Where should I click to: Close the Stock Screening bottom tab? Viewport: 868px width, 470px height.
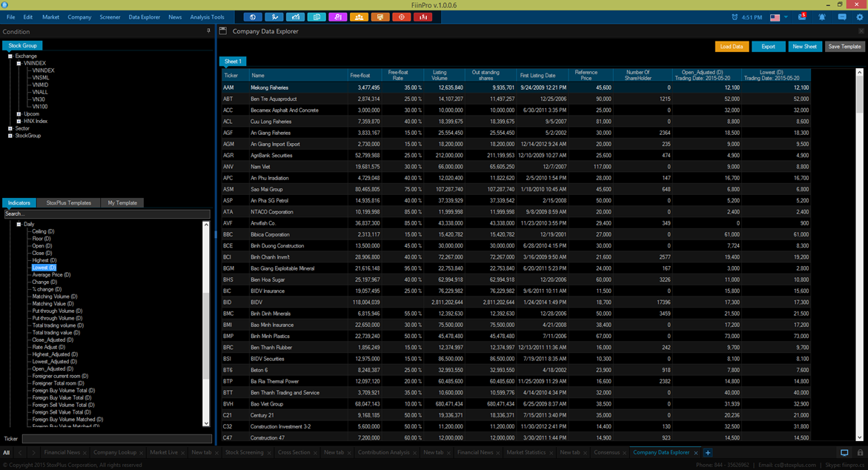(x=270, y=453)
